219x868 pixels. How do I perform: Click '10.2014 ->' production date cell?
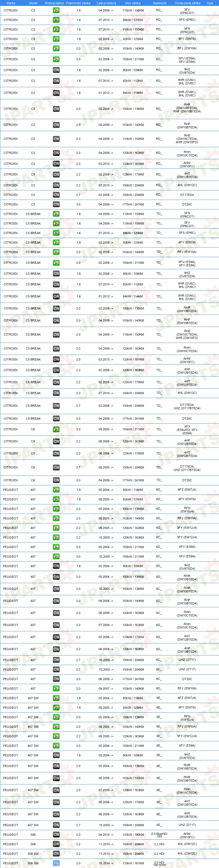coord(106,863)
